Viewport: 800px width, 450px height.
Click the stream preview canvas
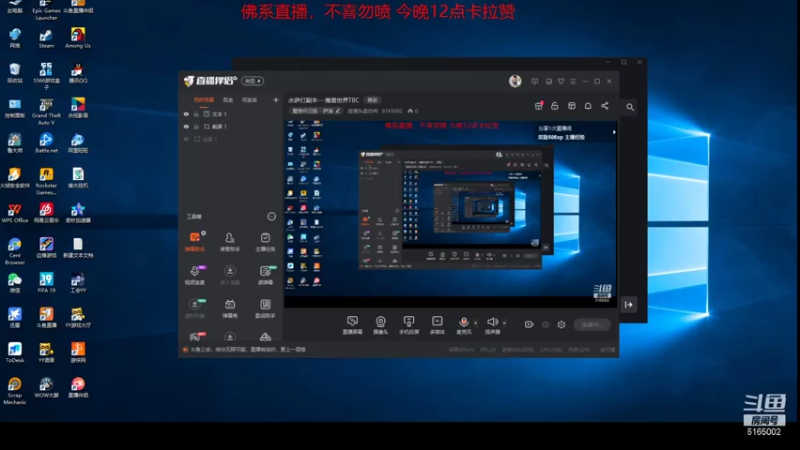[x=451, y=213]
